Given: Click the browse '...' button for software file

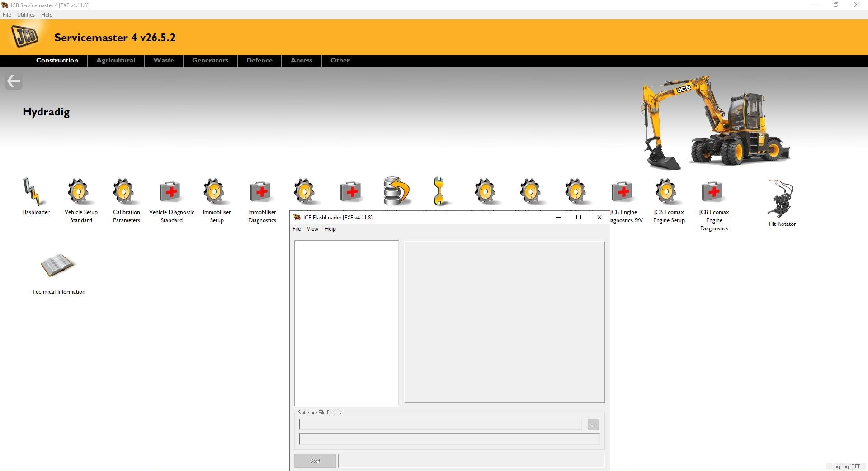Looking at the screenshot, I should [x=593, y=424].
